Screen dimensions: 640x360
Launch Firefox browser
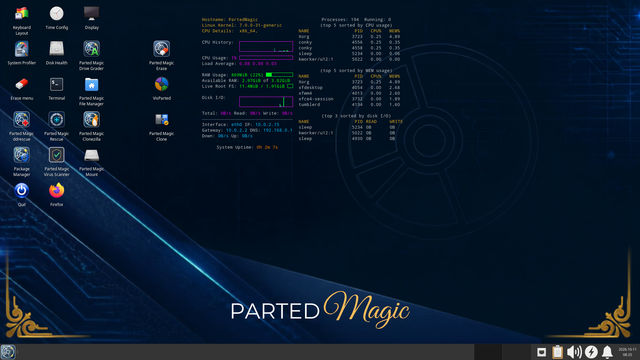click(57, 191)
